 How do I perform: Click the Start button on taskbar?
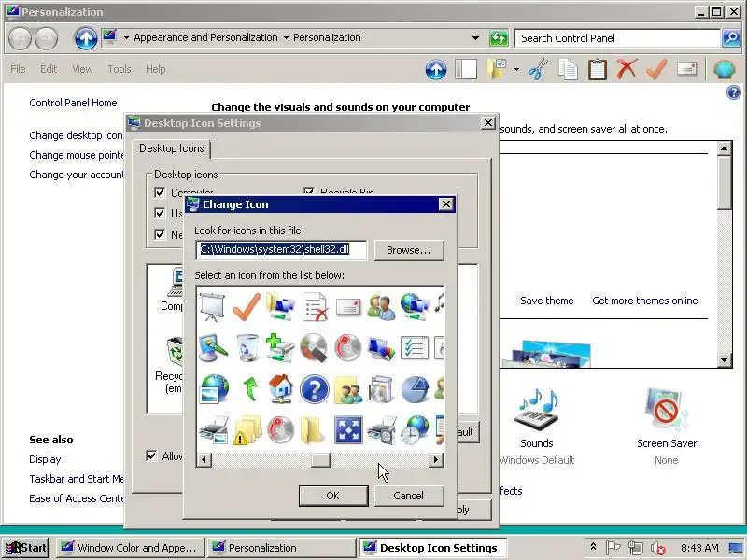(x=26, y=548)
